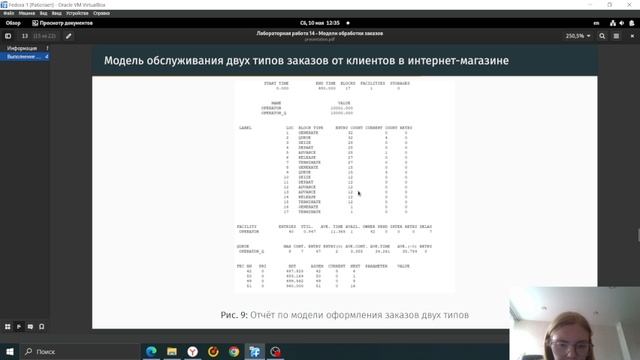Close the document viewer window
This screenshot has width=640, height=360.
click(632, 36)
